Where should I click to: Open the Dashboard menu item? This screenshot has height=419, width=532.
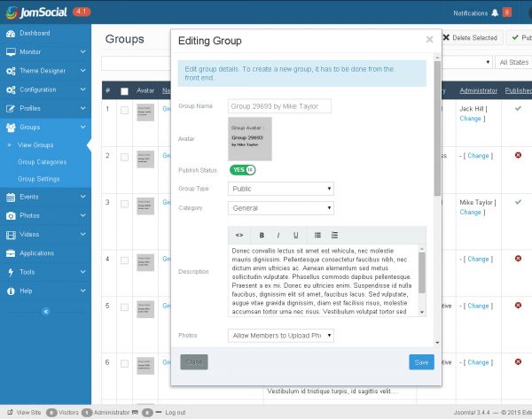45,34
